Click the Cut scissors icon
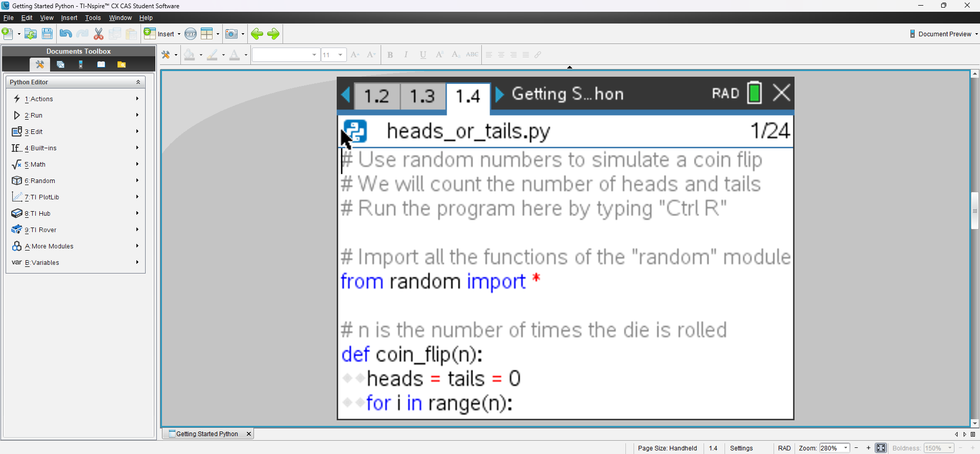Screen dimensions: 980x454 pos(99,34)
